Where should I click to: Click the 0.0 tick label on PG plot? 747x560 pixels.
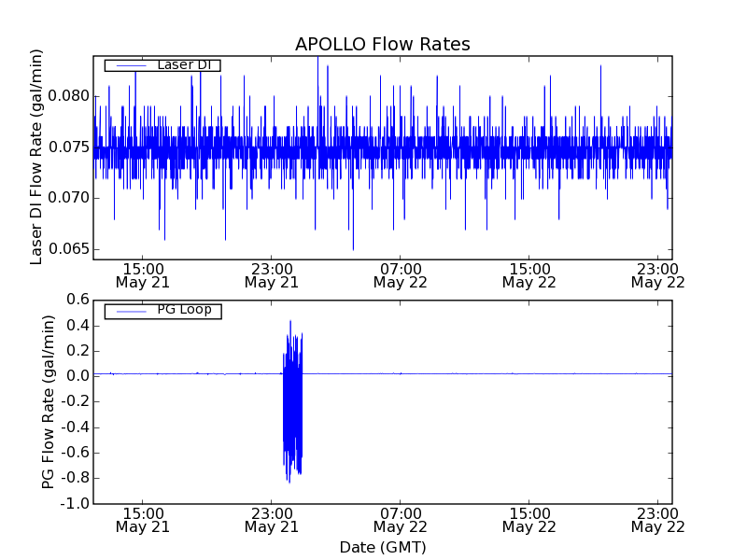coord(77,376)
